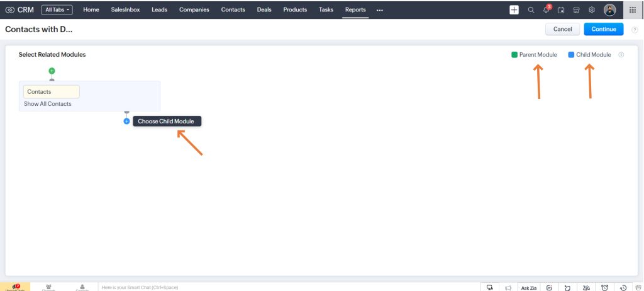
Task: Click the green add parent module plus
Action: pyautogui.click(x=52, y=71)
